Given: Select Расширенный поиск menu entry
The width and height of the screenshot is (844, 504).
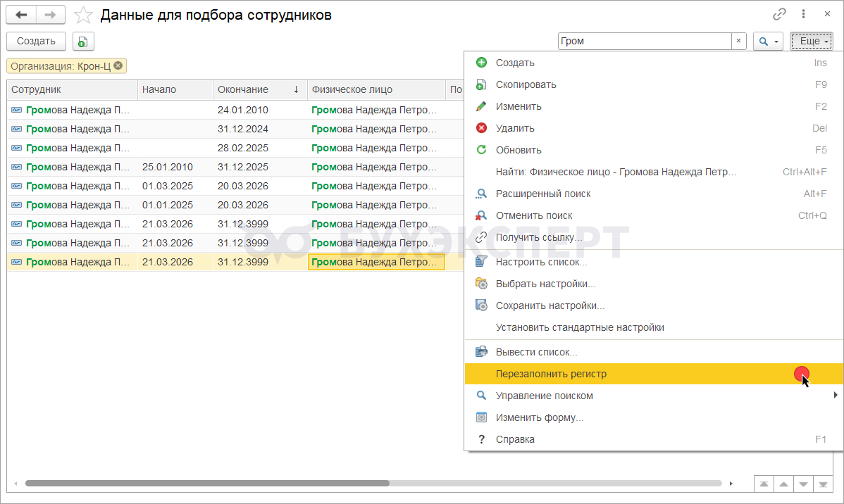Looking at the screenshot, I should click(x=543, y=194).
